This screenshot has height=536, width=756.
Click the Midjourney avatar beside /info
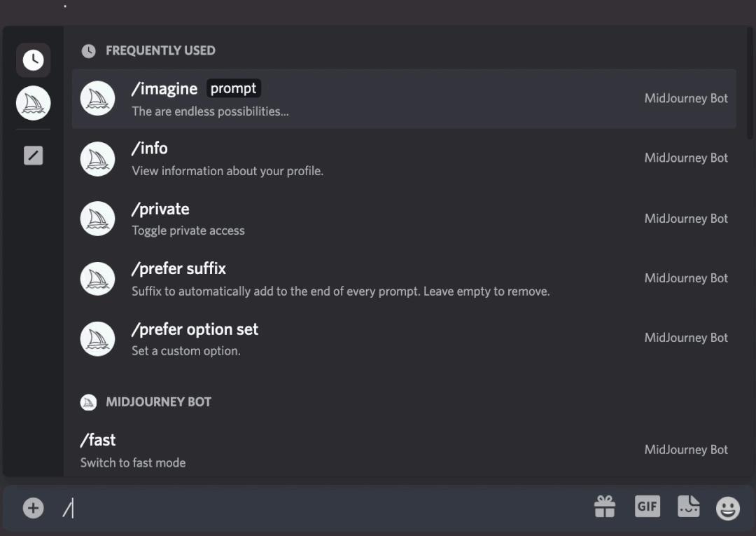[98, 158]
